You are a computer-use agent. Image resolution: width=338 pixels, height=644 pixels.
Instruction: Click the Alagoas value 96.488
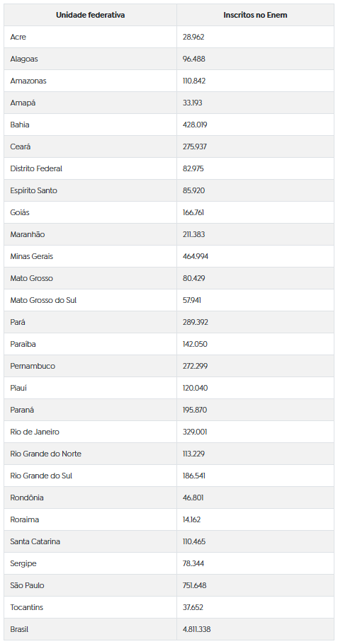[x=194, y=59]
